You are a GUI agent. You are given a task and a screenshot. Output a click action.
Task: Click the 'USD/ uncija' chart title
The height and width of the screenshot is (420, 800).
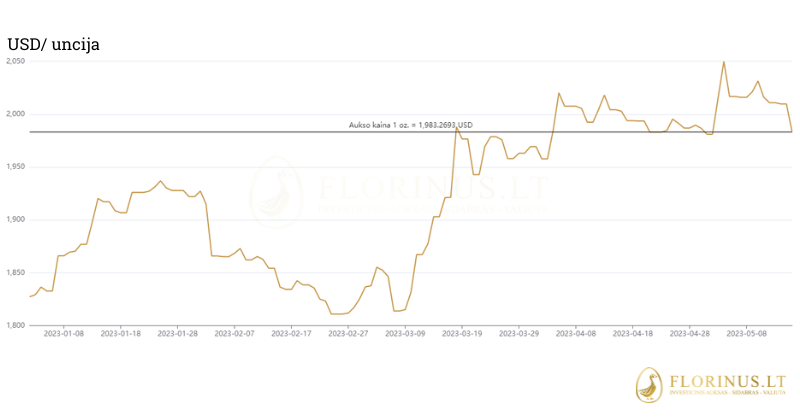click(x=54, y=45)
